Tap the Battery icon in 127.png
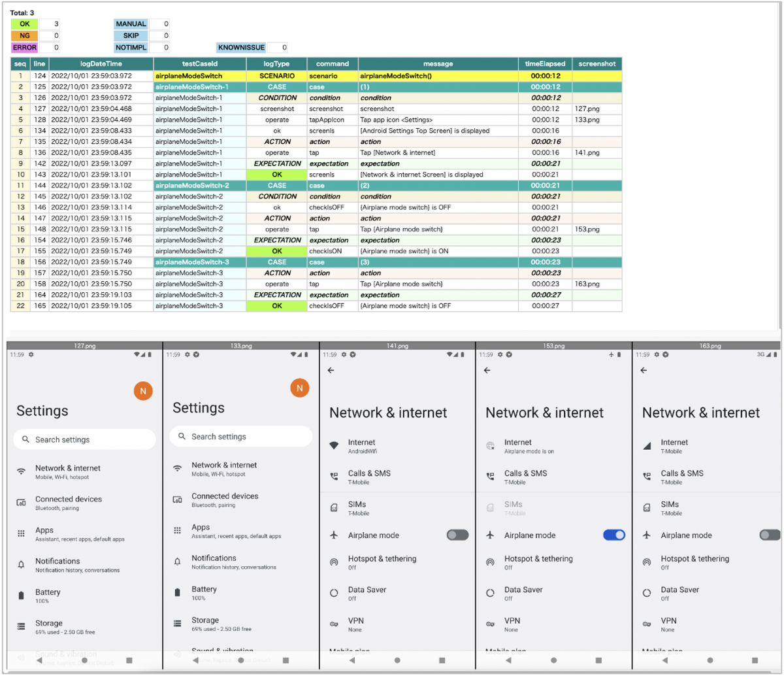Image resolution: width=784 pixels, height=676 pixels. 22,596
